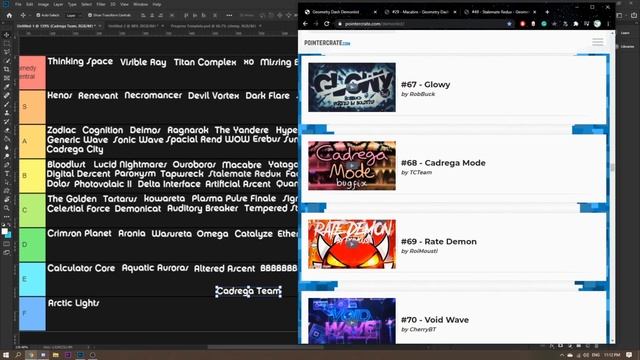The height and width of the screenshot is (360, 640).
Task: Open the #69 - Rate Demon link
Action: (x=439, y=242)
